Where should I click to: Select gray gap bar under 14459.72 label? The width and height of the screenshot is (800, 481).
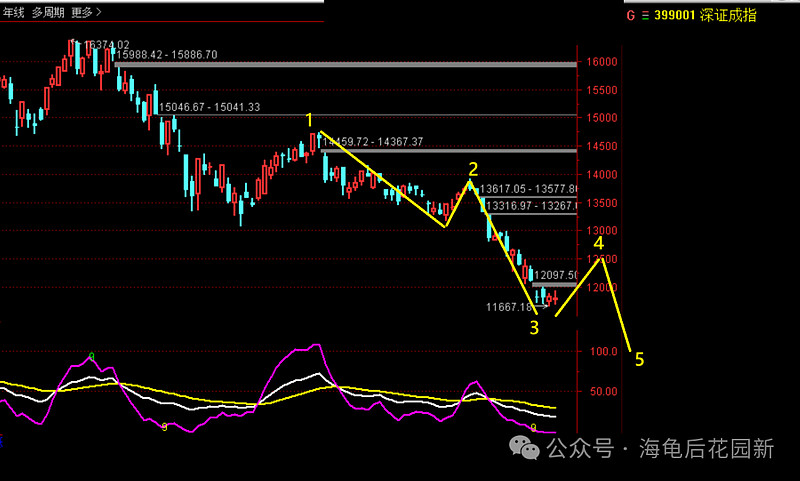[x=449, y=150]
